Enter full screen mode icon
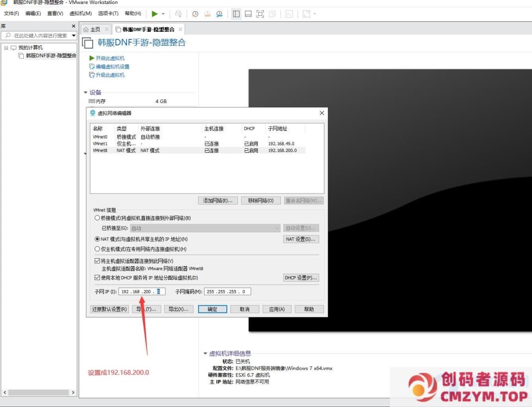The image size is (532, 407). (260, 14)
